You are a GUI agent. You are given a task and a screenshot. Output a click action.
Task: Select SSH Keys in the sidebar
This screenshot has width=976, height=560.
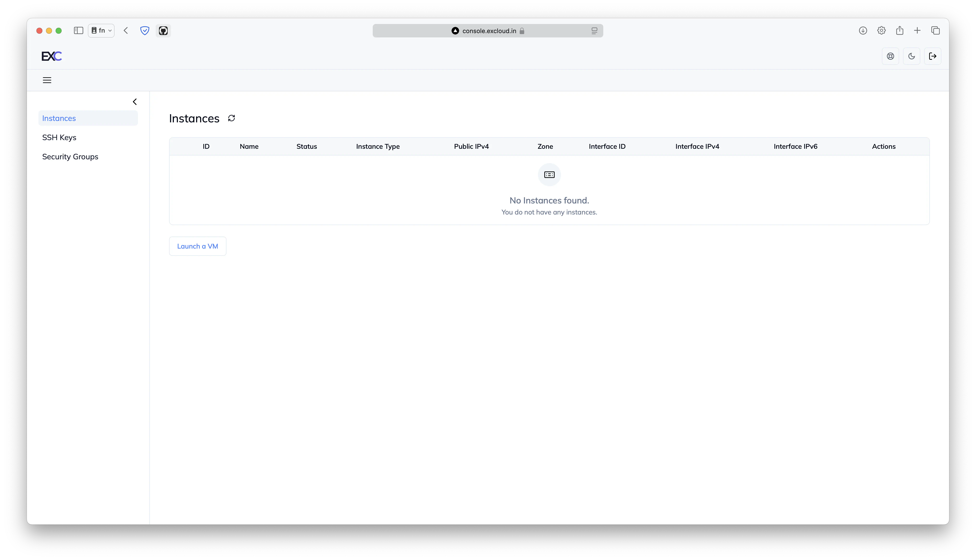[x=59, y=137]
